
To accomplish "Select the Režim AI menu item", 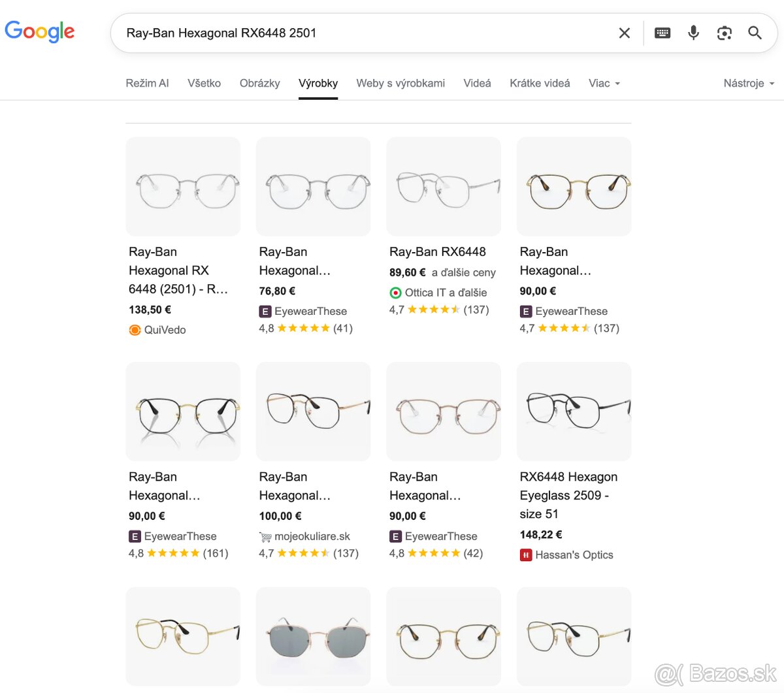I will 147,83.
